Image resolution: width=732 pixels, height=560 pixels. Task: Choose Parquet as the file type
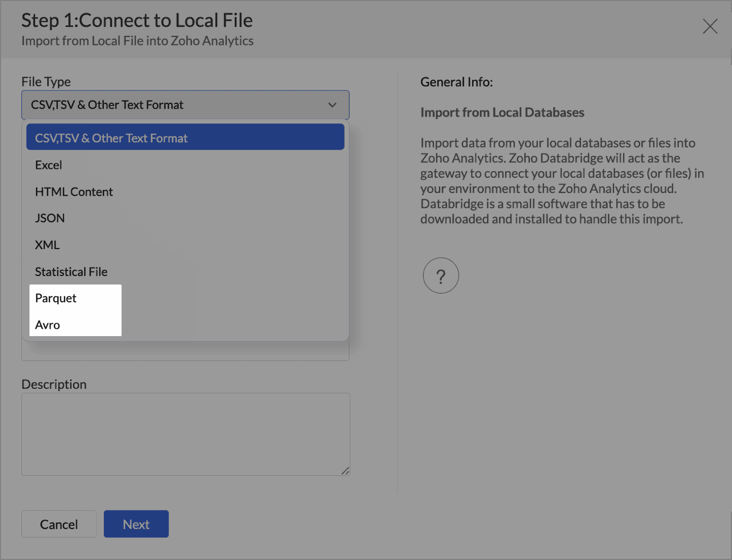coord(56,299)
